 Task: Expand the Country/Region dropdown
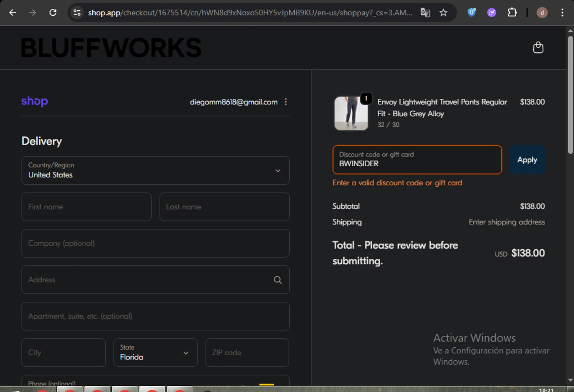tap(155, 170)
